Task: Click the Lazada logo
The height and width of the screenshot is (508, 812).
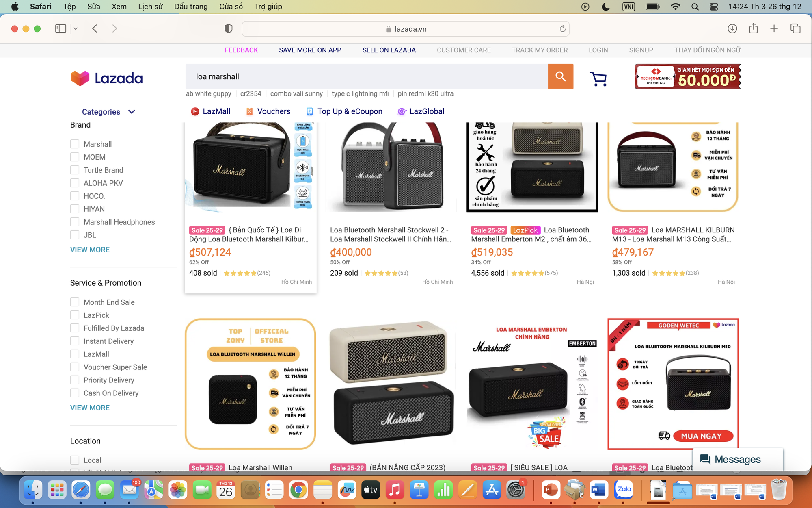Action: (x=106, y=78)
